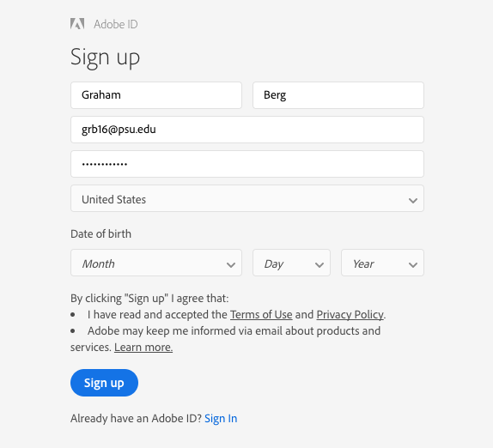Screen dimensions: 493x448
Task: Click the Date of birth label
Action: [x=100, y=233]
